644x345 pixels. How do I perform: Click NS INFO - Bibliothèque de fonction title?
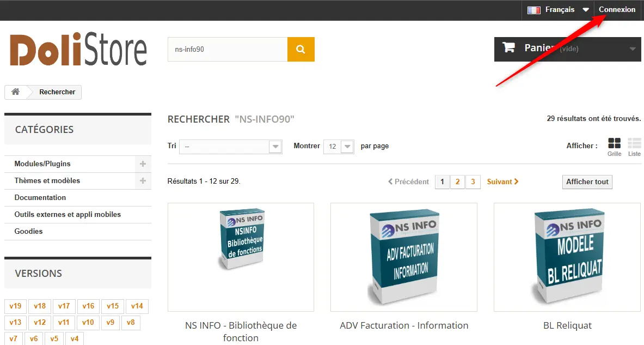point(241,331)
